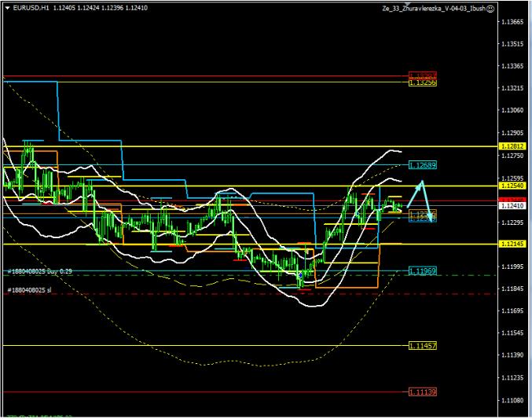Click 1.11845 on the price scale
532x419 pixels.
(x=512, y=289)
